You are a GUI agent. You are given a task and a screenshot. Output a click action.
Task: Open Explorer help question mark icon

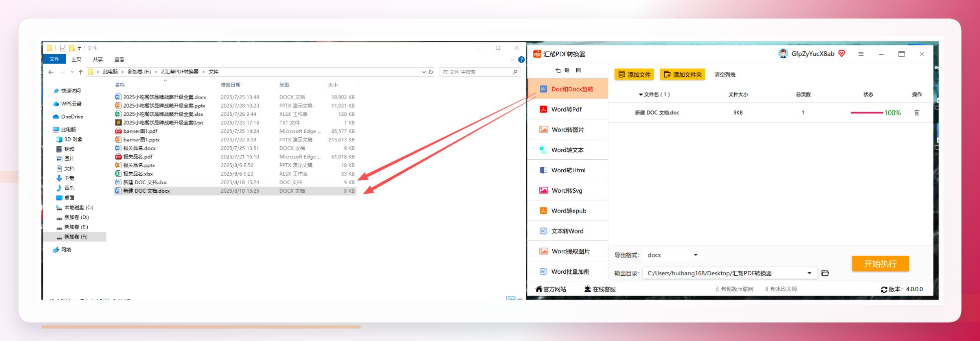click(521, 59)
